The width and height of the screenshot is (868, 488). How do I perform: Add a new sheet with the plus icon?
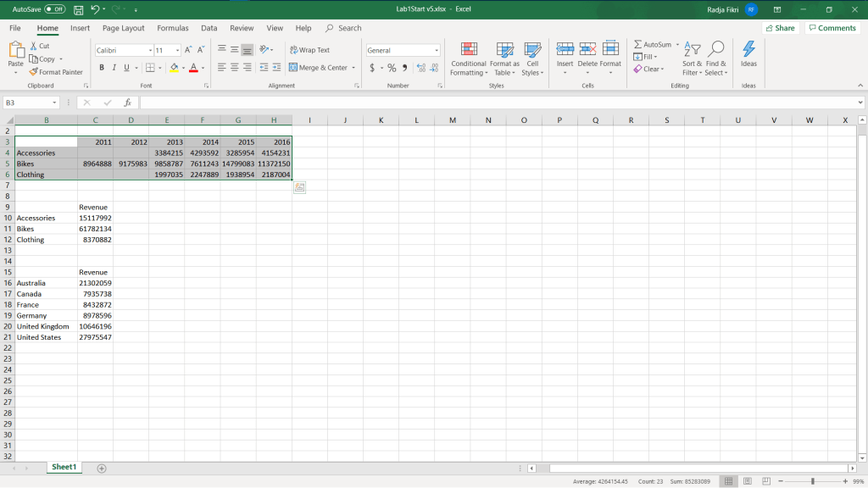[102, 468]
